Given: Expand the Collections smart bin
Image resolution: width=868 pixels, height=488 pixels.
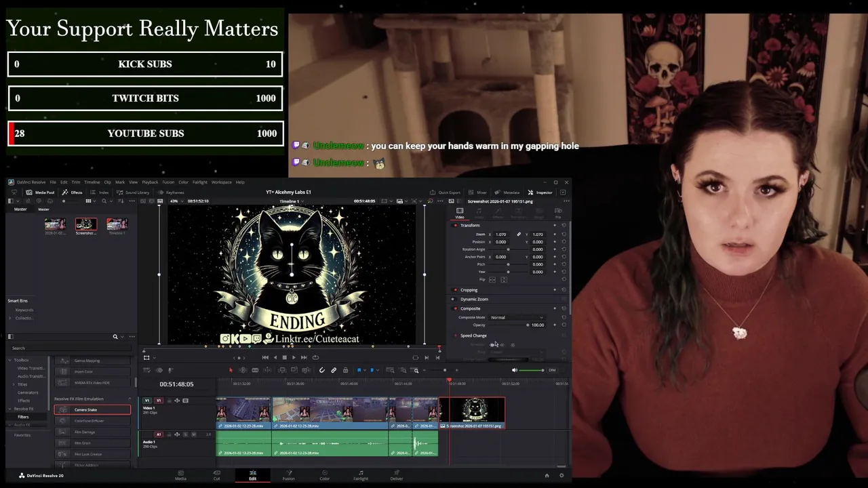Looking at the screenshot, I should click(x=11, y=318).
